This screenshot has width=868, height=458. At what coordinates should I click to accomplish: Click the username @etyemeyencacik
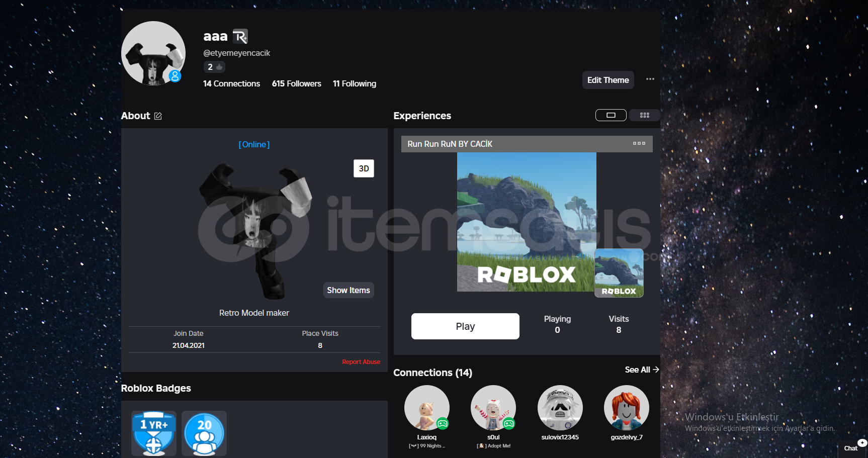click(x=236, y=53)
